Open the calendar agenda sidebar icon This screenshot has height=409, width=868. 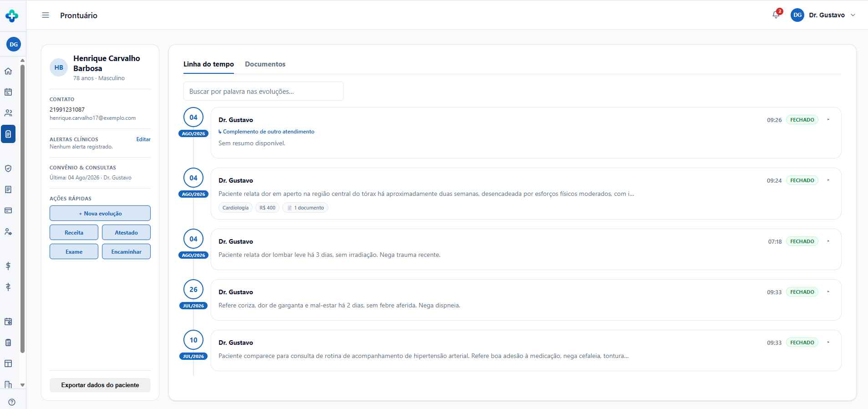tap(8, 92)
